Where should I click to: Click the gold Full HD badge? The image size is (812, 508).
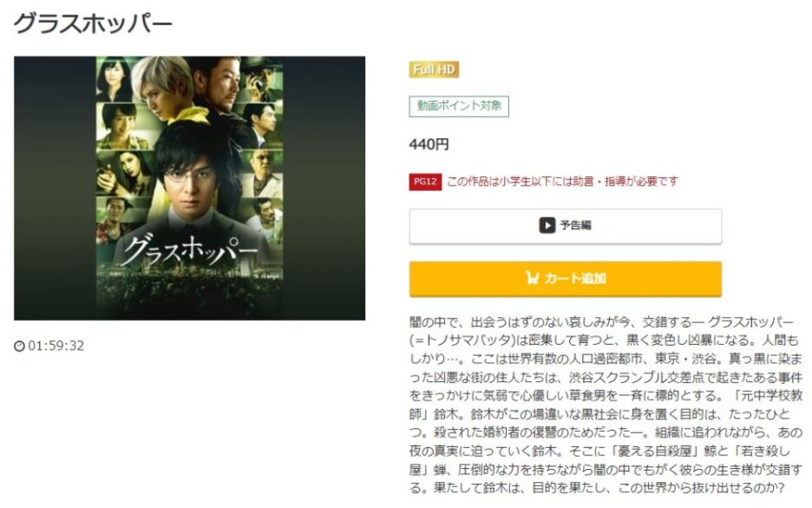pyautogui.click(x=434, y=69)
